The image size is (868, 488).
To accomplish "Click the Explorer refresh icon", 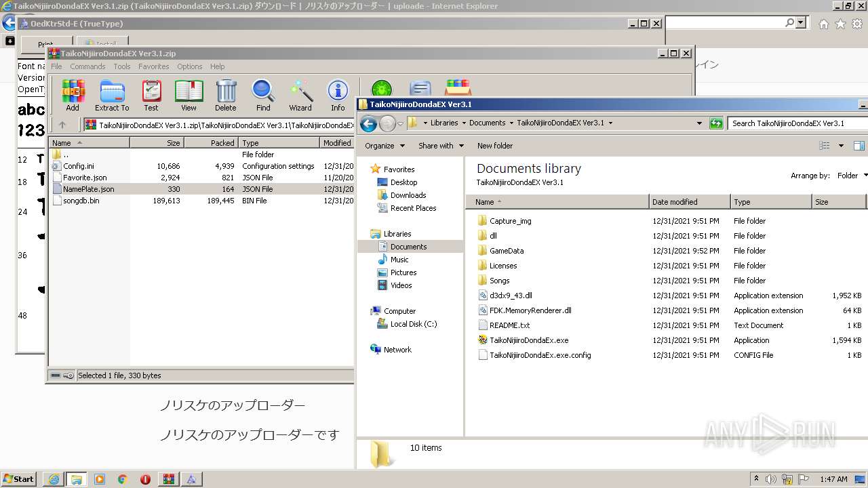I will pyautogui.click(x=716, y=123).
